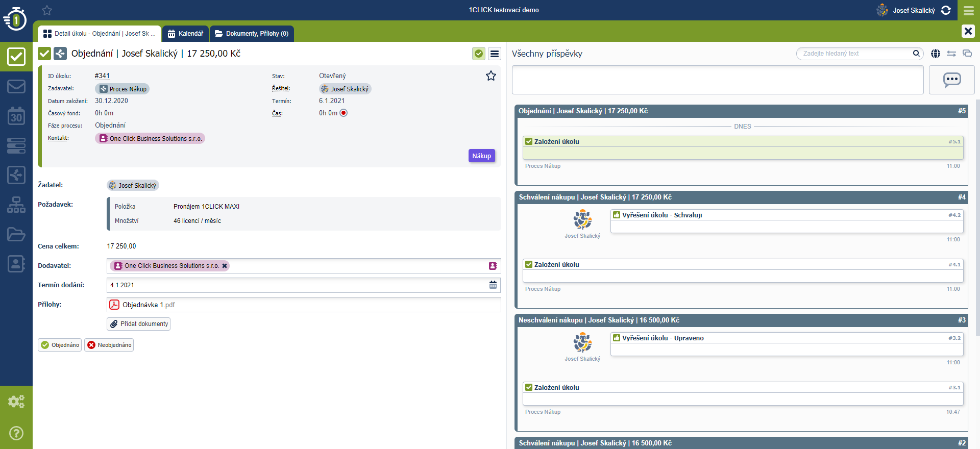Open the mail envelope icon in sidebar
The image size is (980, 449).
tap(16, 86)
